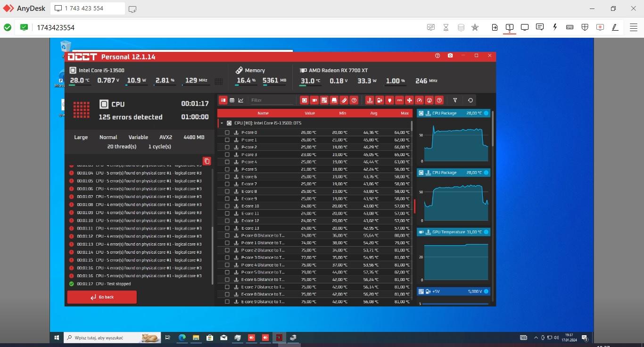644x347 pixels.
Task: Click the fan sensor filter icon
Action: click(x=409, y=100)
